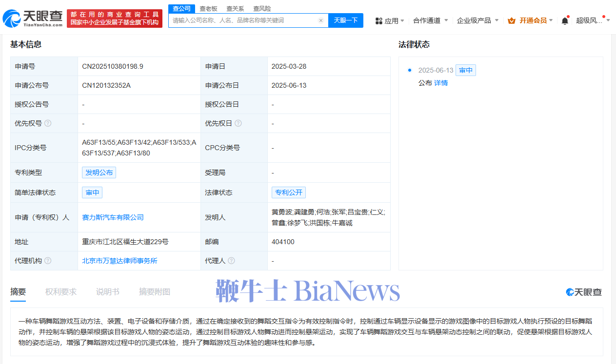Open the 详情 link under legal status
Viewport: 616px width, 364px height.
441,83
